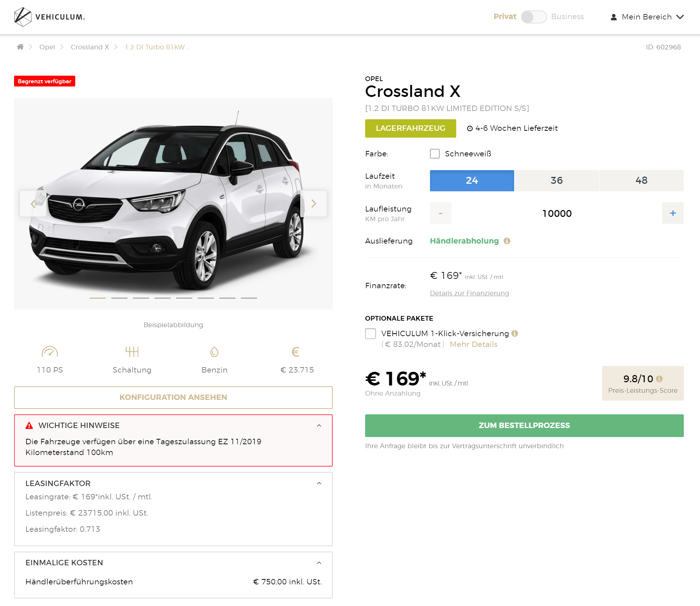Image resolution: width=700 pixels, height=606 pixels.
Task: Jump to first carousel image indicator
Action: pyautogui.click(x=98, y=298)
